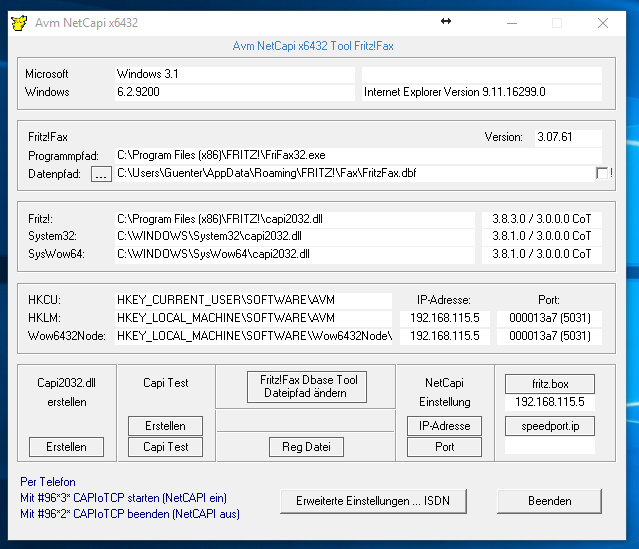Click Erstellen under Capi2032.dll erstellen
Viewport: 639px width, 549px height.
click(x=66, y=447)
